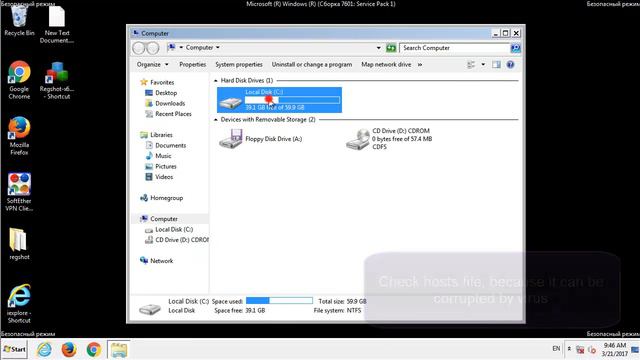The height and width of the screenshot is (360, 640).
Task: Click System properties in toolbar
Action: (239, 64)
